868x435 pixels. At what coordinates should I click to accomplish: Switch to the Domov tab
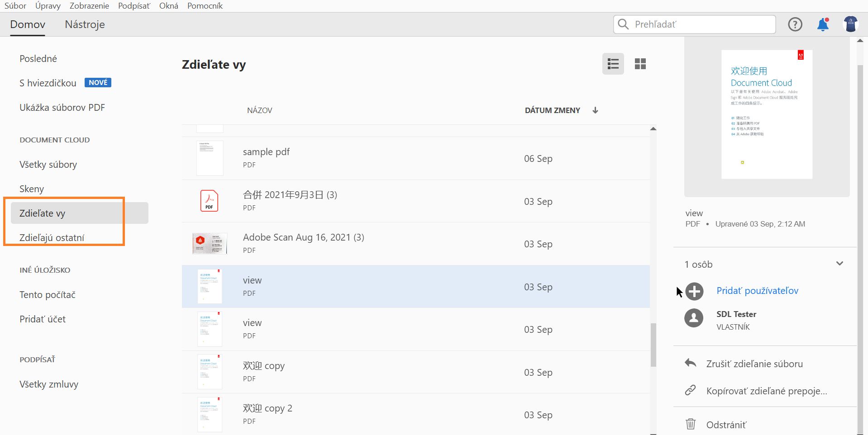click(28, 24)
